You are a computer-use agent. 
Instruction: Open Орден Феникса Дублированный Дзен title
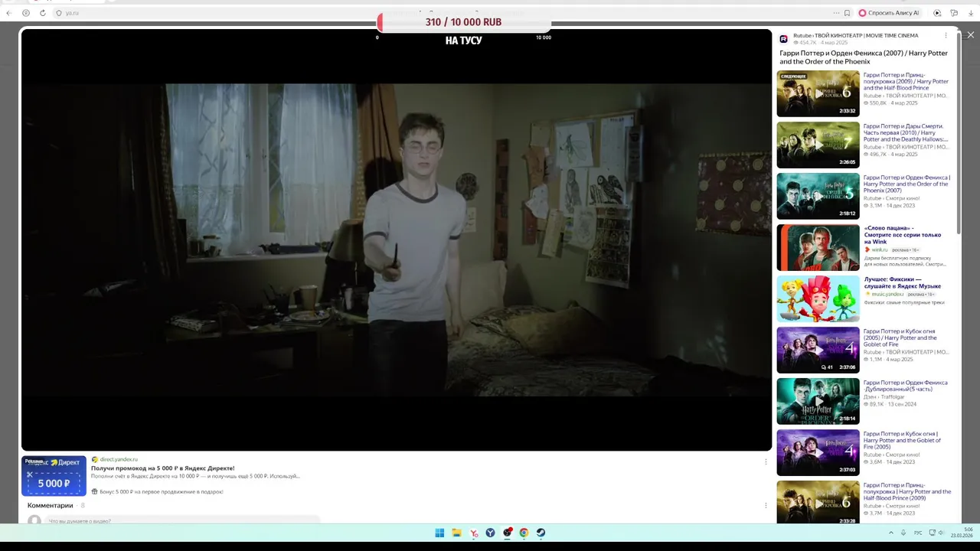(905, 386)
